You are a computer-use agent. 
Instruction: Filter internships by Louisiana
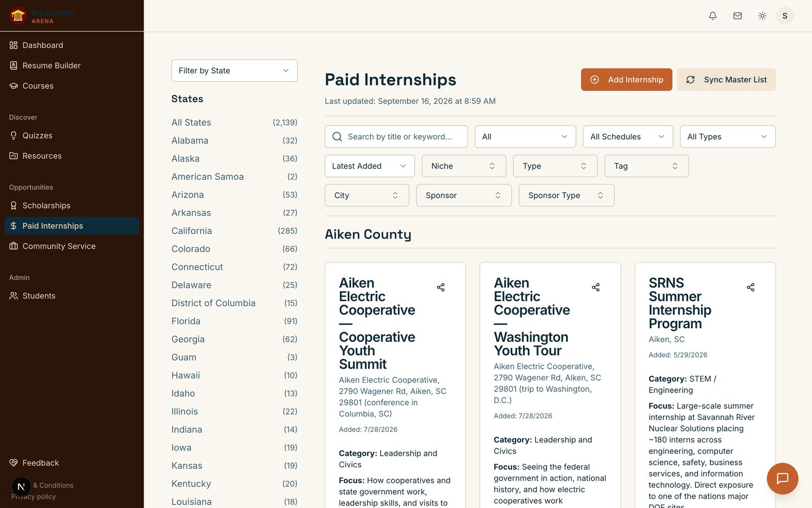234,502
